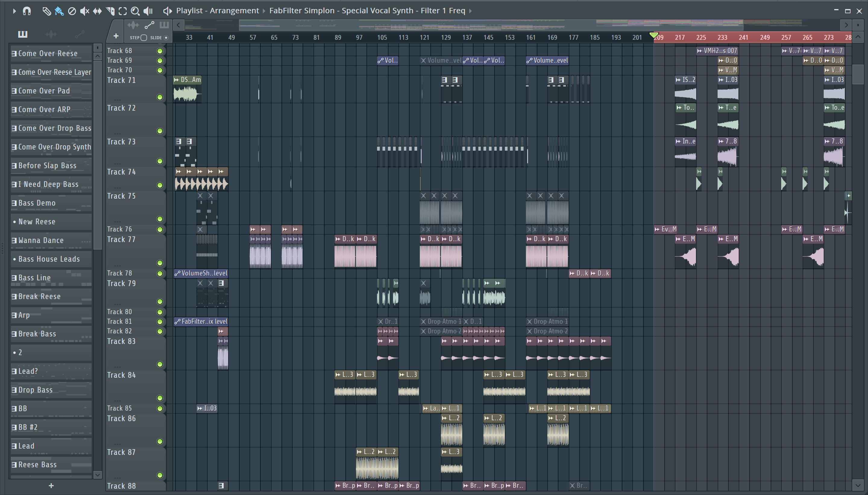This screenshot has height=495, width=868.
Task: Open menu of Volume..evel clip at bar 161
Action: click(529, 61)
